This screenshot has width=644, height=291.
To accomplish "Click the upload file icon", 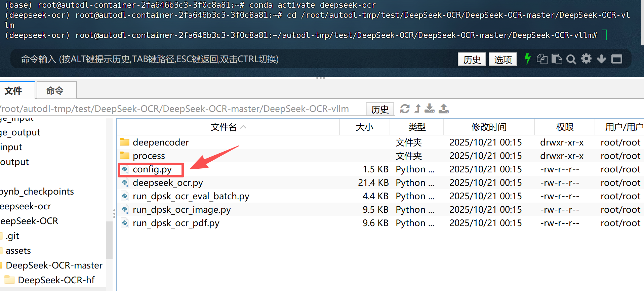I will pos(444,109).
